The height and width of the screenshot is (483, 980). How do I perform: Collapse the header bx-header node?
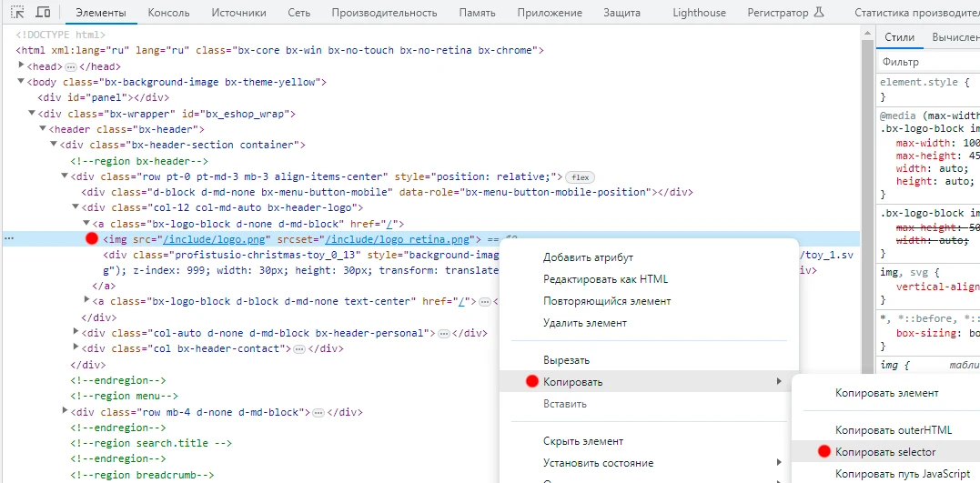43,129
